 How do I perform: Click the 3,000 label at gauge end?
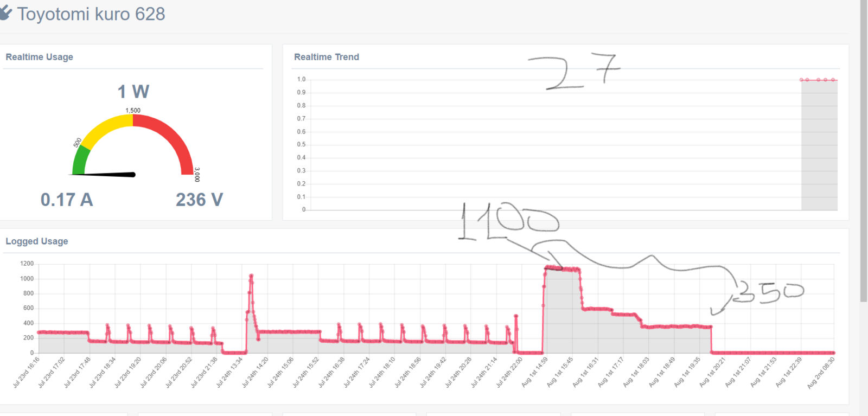pos(197,175)
